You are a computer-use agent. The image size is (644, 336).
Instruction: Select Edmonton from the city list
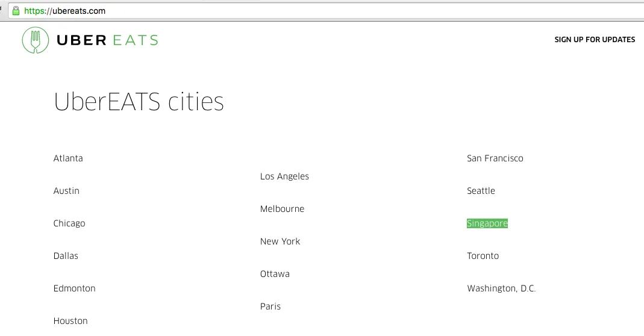click(74, 288)
